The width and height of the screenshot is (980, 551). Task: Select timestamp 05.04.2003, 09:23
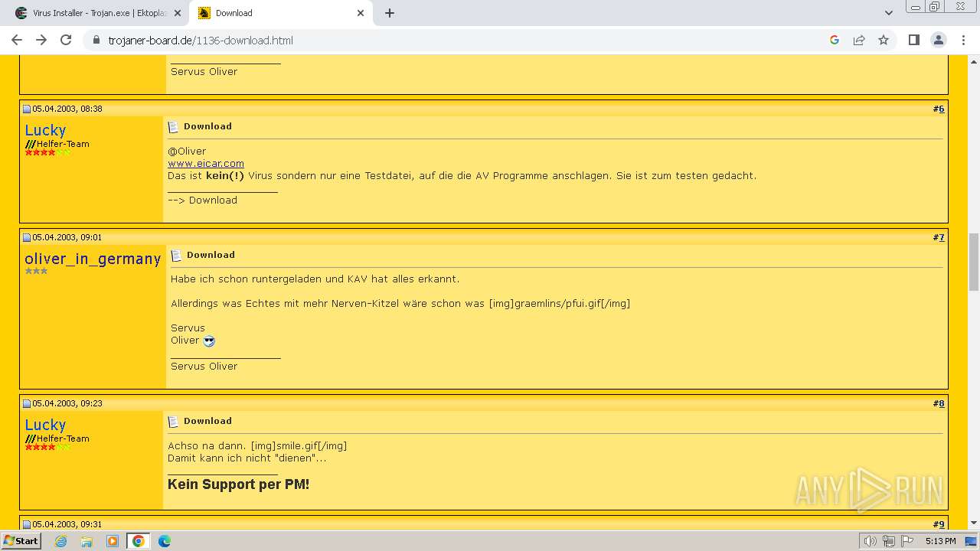pos(67,403)
